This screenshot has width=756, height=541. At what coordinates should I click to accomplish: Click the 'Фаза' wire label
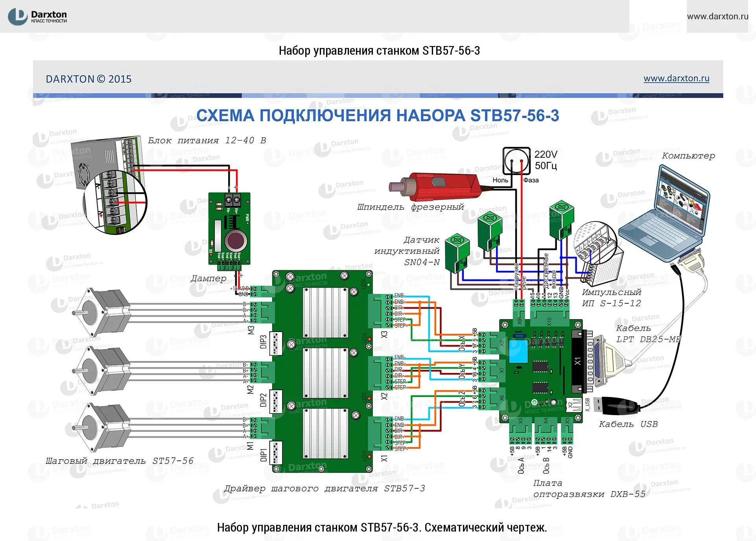tap(531, 180)
